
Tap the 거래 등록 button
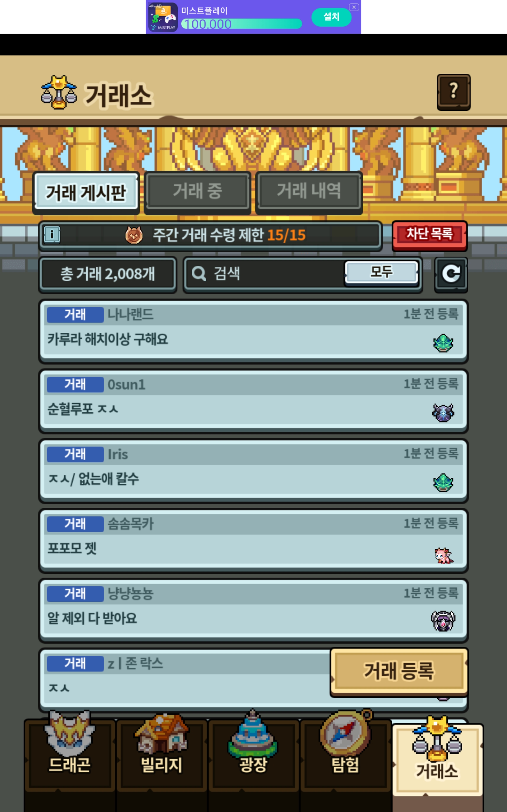(x=399, y=672)
